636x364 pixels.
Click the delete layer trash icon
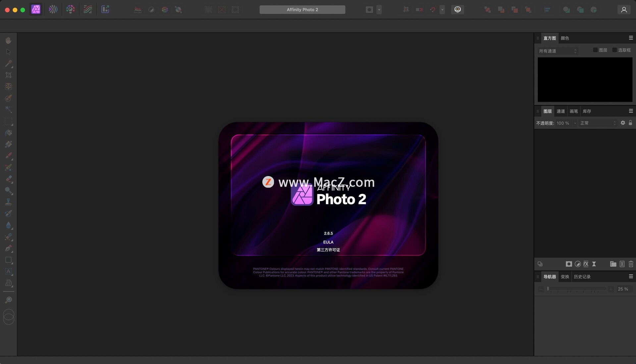631,264
